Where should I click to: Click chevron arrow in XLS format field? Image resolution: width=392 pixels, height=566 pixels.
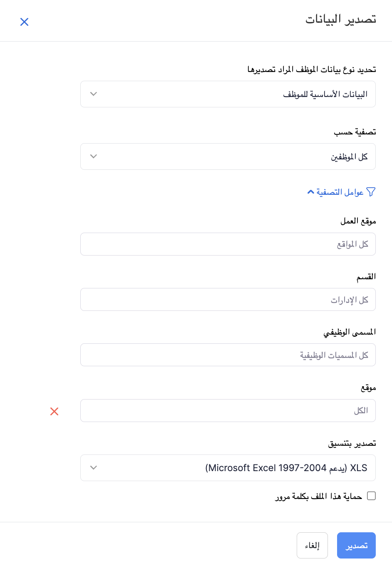tap(94, 468)
